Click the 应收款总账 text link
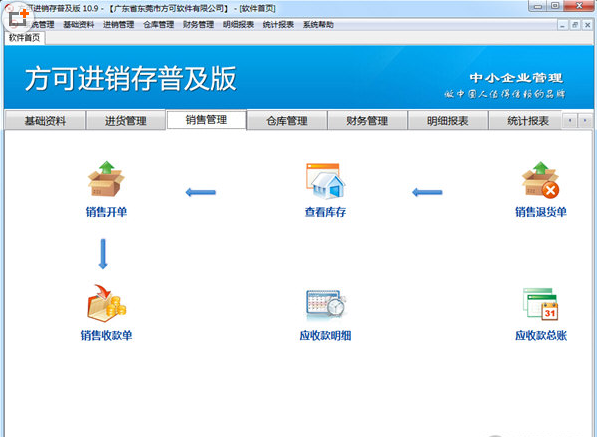 coord(541,335)
